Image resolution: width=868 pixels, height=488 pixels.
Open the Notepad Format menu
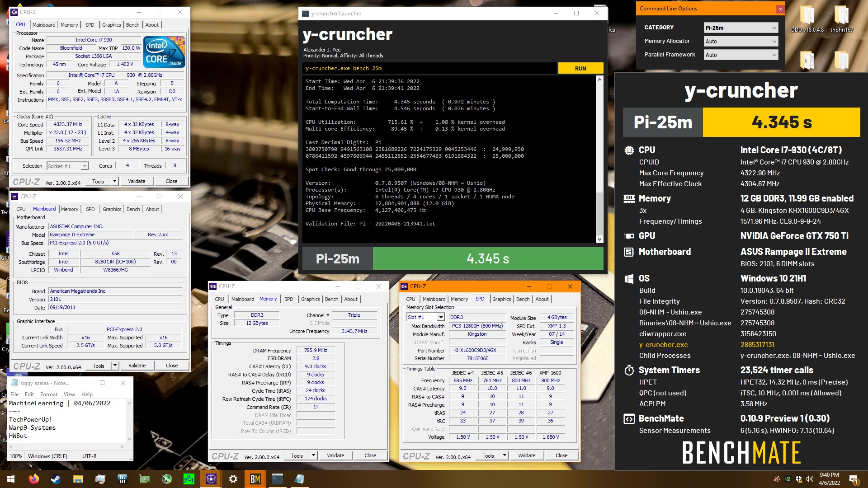pos(49,394)
